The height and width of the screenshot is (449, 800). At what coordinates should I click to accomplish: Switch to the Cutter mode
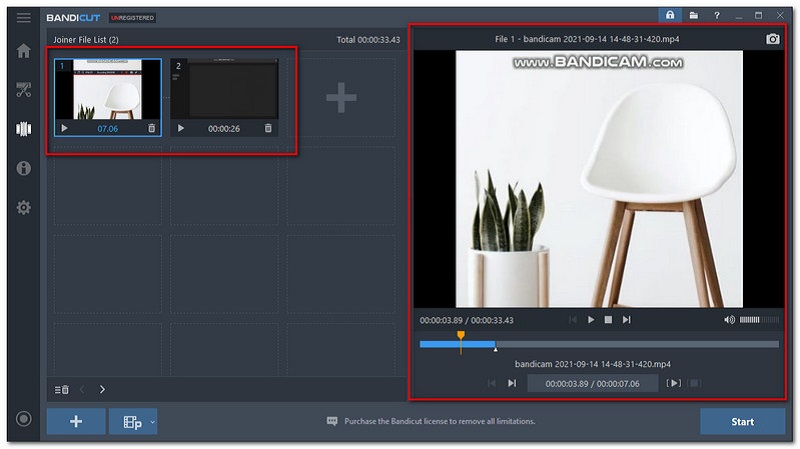23,90
